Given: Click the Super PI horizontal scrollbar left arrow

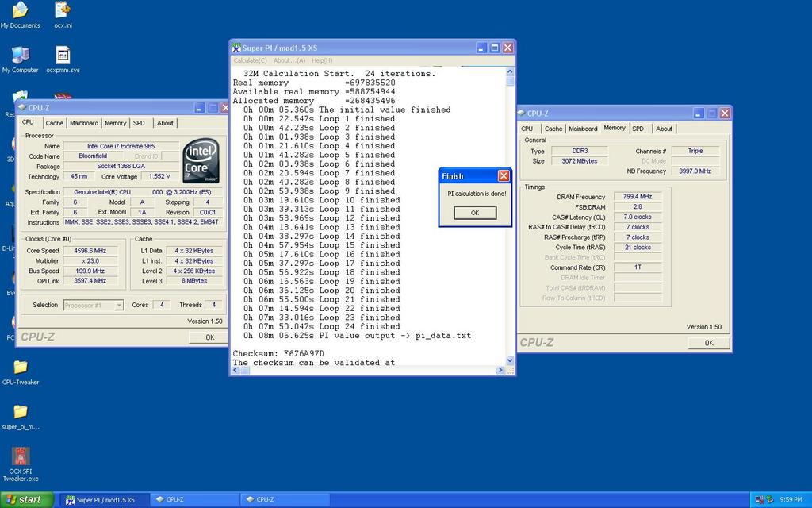Looking at the screenshot, I should point(236,370).
